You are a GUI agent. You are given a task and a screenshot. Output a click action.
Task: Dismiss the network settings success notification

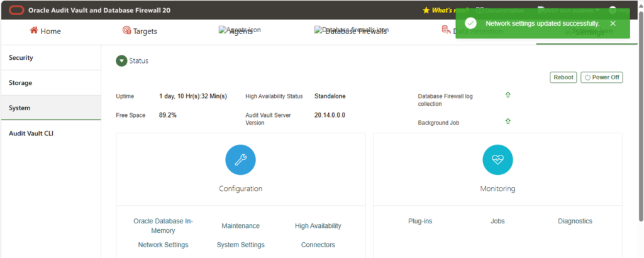point(613,23)
